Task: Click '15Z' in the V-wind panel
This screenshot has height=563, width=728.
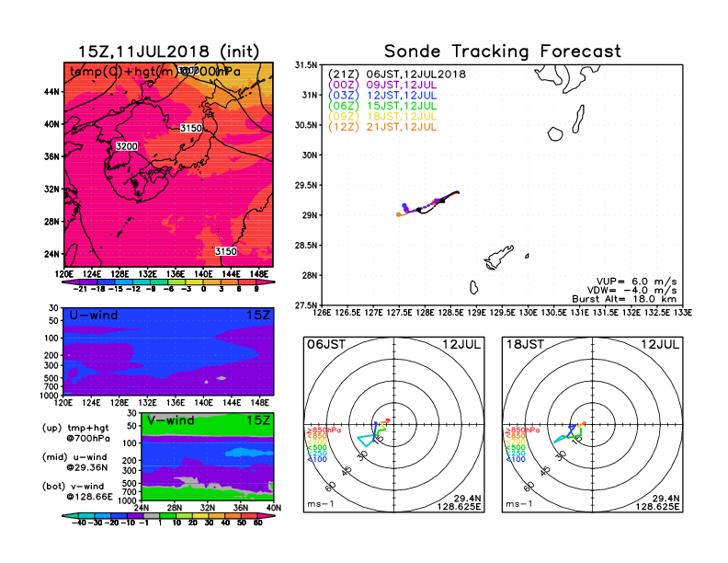Action: click(258, 420)
